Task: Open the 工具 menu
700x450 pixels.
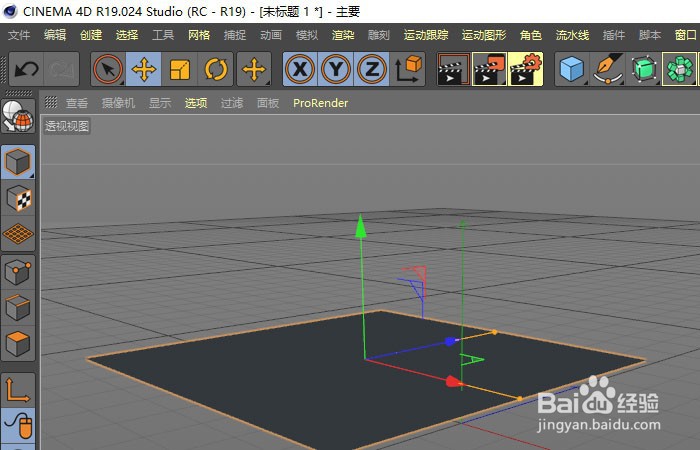Action: [x=163, y=35]
